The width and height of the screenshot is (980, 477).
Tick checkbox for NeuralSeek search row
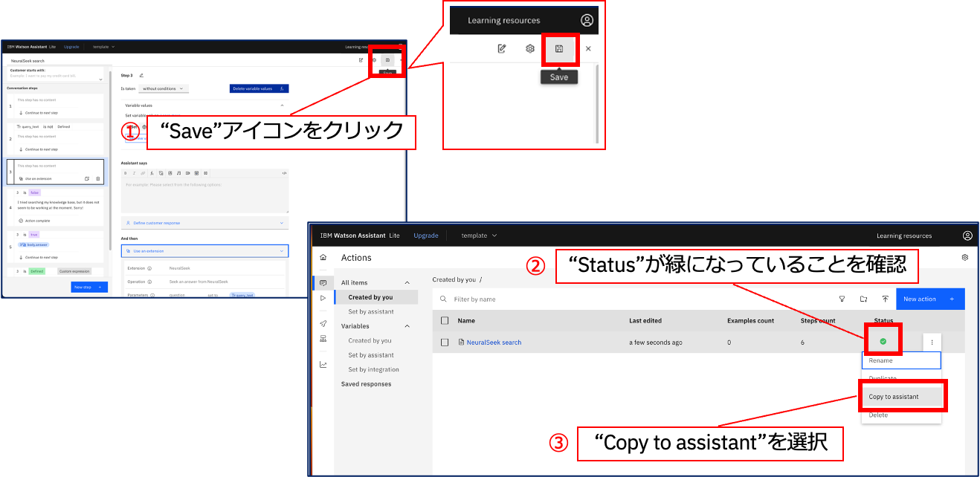(x=445, y=343)
